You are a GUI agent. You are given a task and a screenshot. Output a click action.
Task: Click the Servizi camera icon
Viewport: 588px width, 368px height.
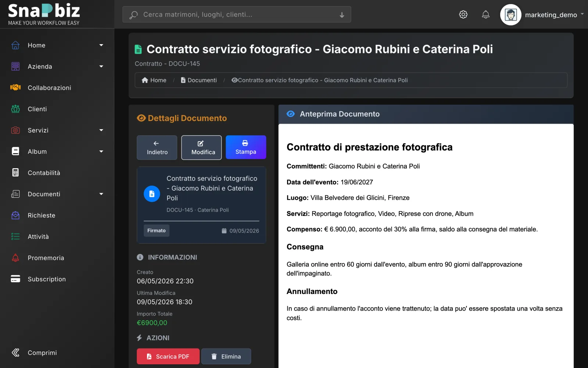coord(15,130)
